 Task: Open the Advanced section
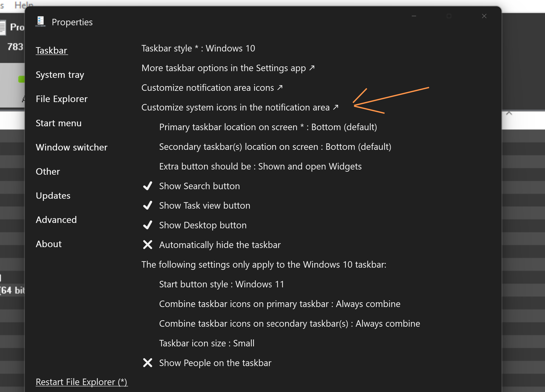(56, 219)
